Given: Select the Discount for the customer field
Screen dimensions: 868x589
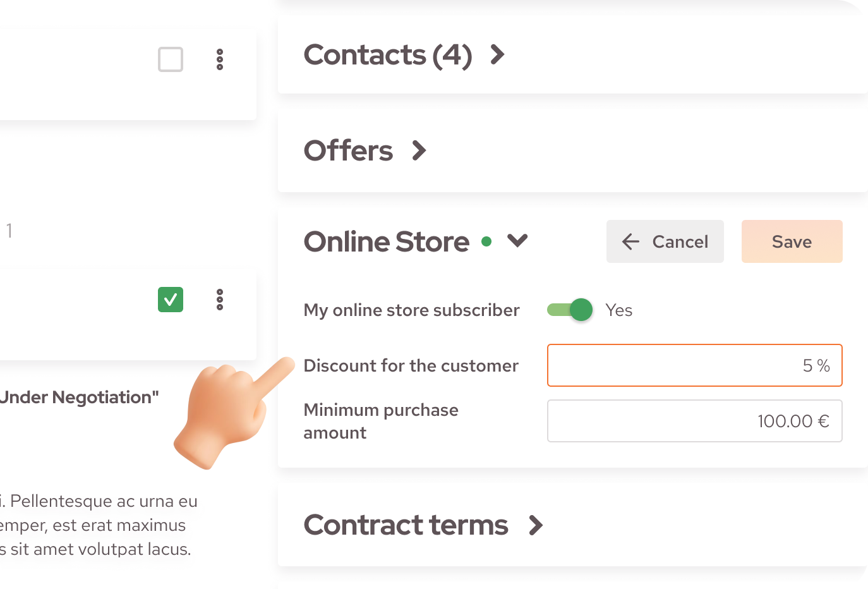Looking at the screenshot, I should [695, 365].
